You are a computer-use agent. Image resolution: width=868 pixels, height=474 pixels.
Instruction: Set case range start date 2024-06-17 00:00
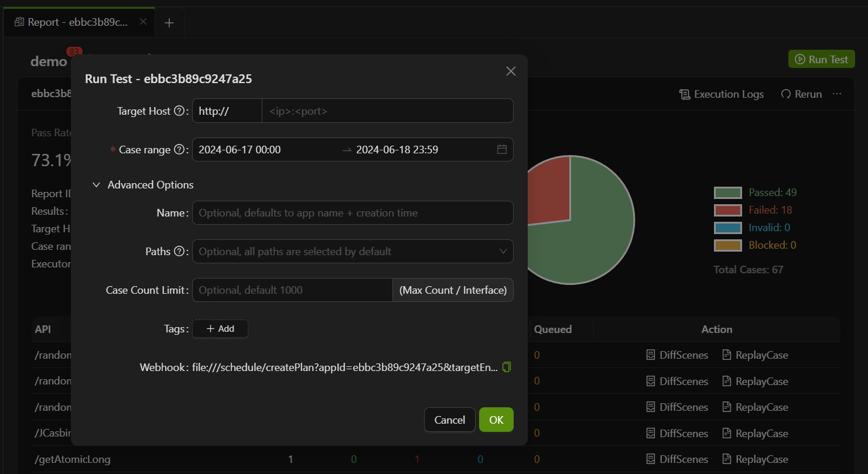pos(240,150)
